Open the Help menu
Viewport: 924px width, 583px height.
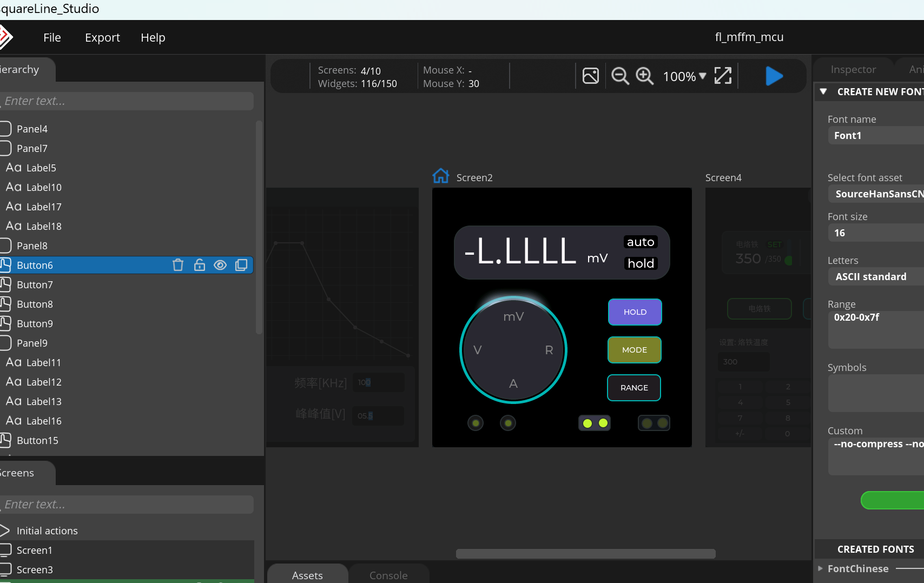153,37
